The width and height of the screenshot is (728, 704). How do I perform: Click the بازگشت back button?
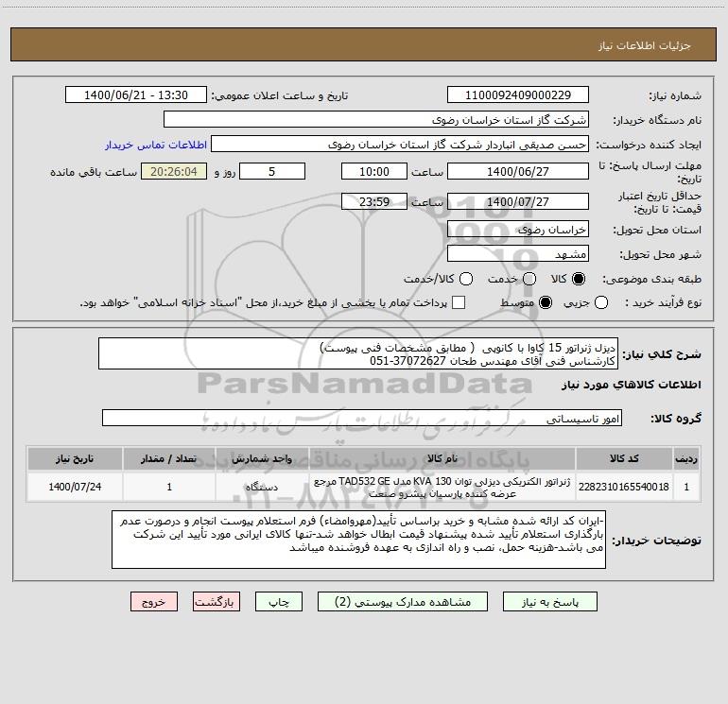click(217, 602)
